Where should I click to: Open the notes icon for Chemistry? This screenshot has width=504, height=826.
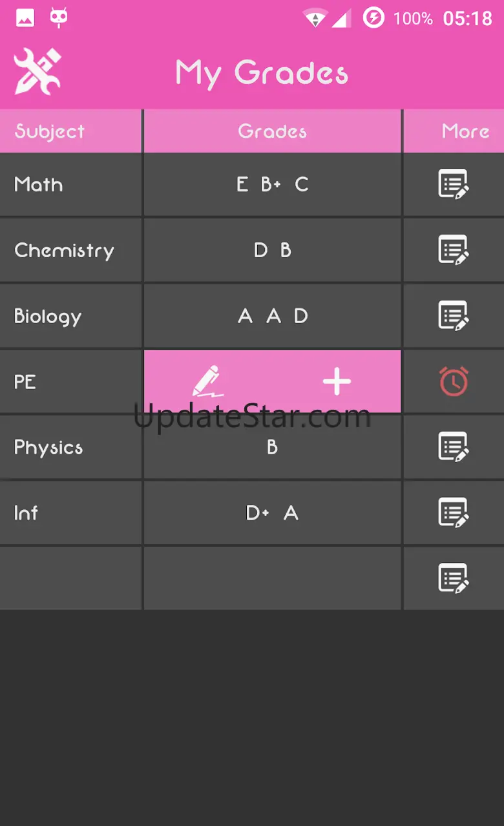[453, 250]
